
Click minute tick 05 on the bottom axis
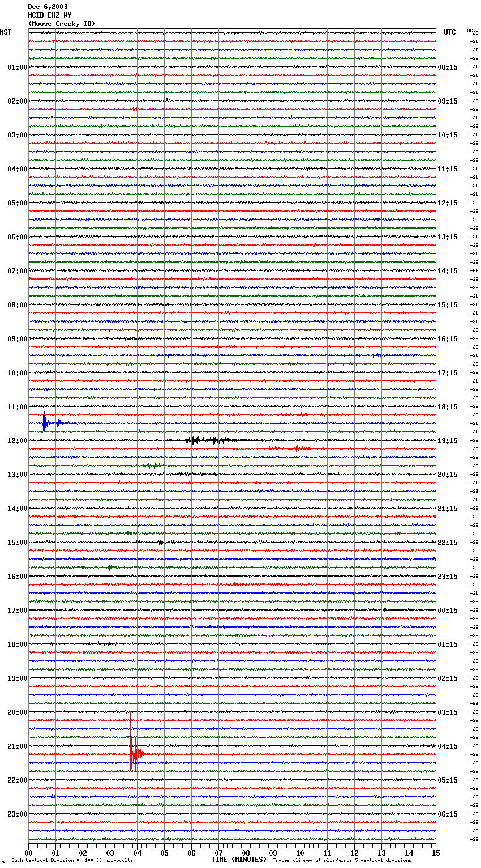[164, 853]
